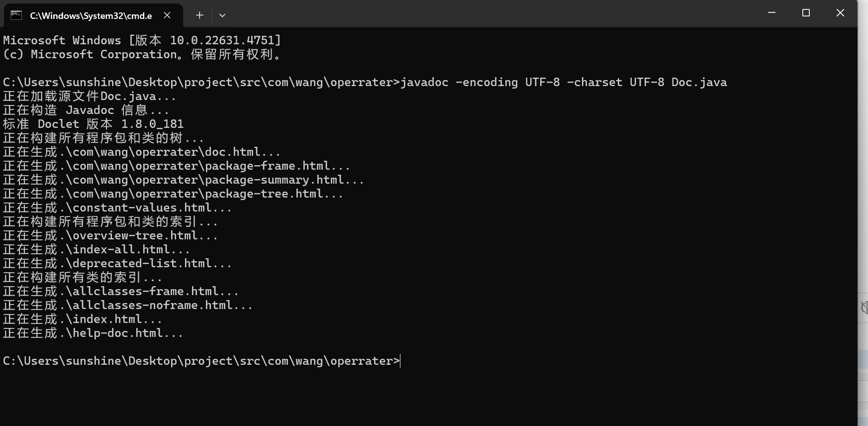Screen dimensions: 868x426
Task: Select the highlighted row in the background window
Action: tap(863, 360)
